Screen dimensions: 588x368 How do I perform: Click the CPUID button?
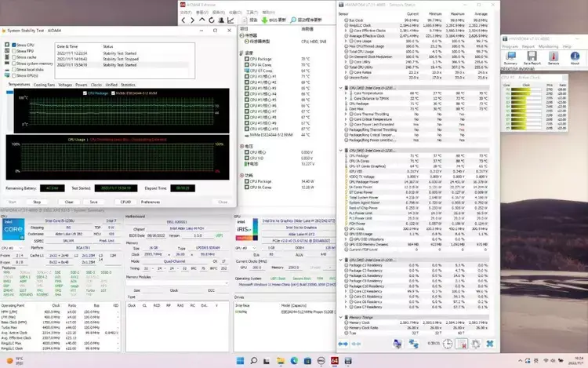(125, 202)
